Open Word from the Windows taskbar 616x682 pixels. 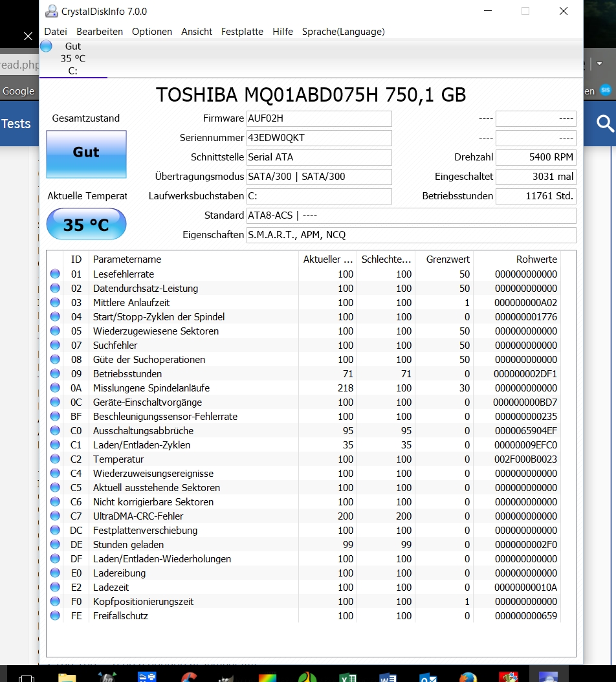[x=388, y=677]
